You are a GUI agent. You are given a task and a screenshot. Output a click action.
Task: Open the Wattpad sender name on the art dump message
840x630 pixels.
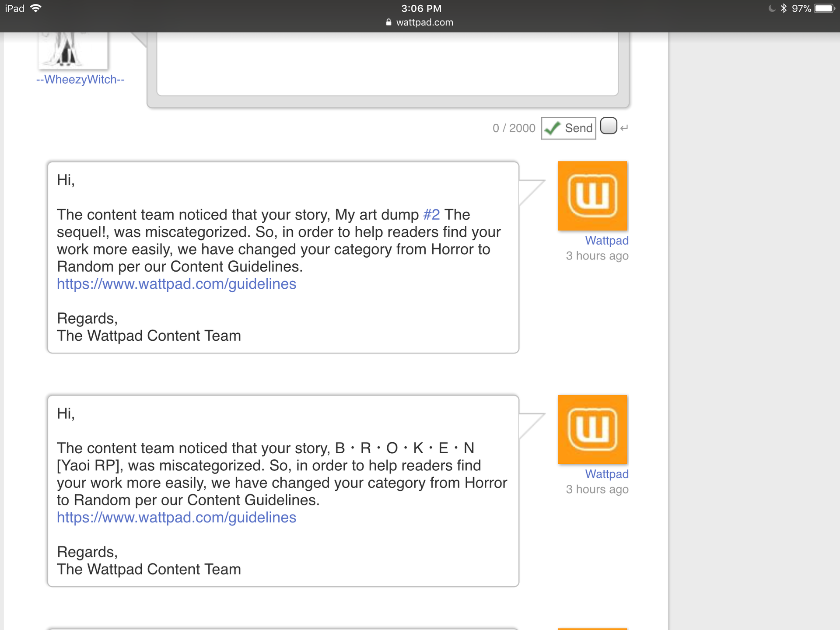coord(607,241)
